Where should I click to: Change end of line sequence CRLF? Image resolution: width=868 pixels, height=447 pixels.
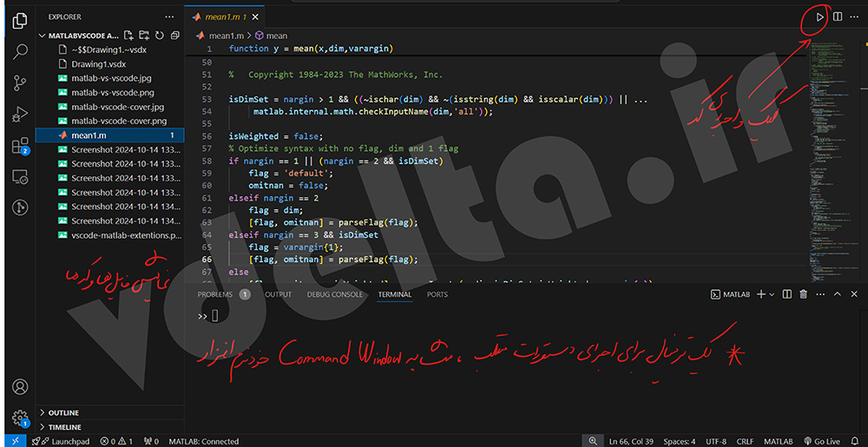click(745, 441)
